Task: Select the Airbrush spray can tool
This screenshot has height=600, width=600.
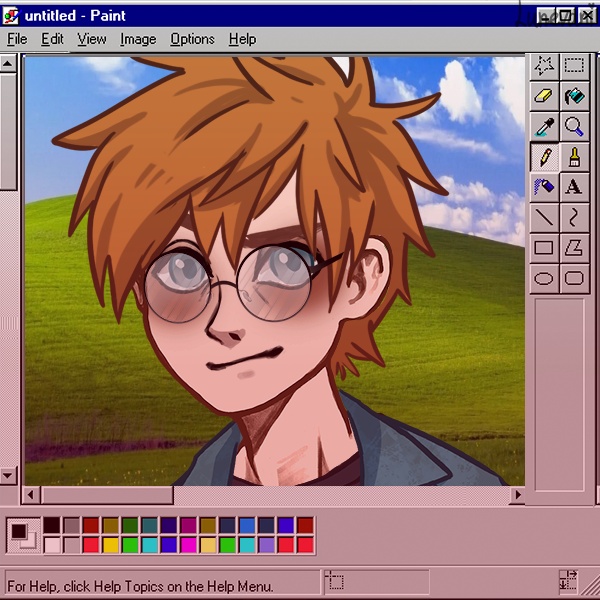Action: [544, 187]
